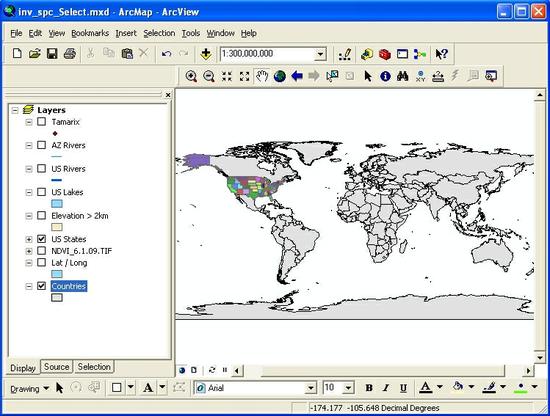
Task: Open the Drawing menu dropdown
Action: point(29,389)
